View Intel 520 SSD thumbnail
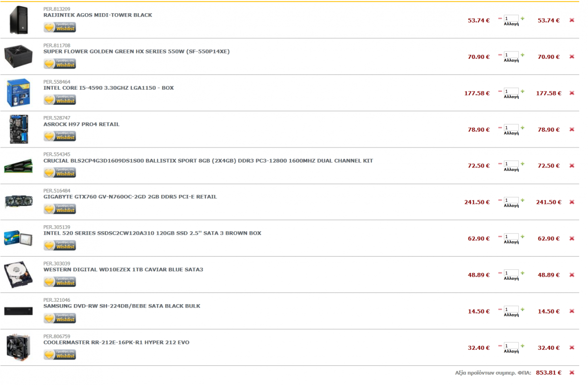 click(19, 239)
